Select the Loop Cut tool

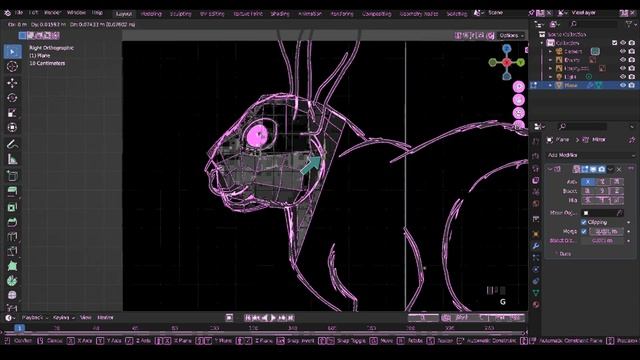[x=12, y=236]
